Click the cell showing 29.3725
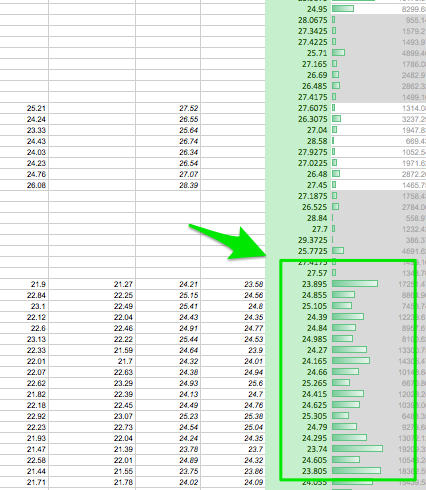The image size is (426, 490). pyautogui.click(x=298, y=240)
